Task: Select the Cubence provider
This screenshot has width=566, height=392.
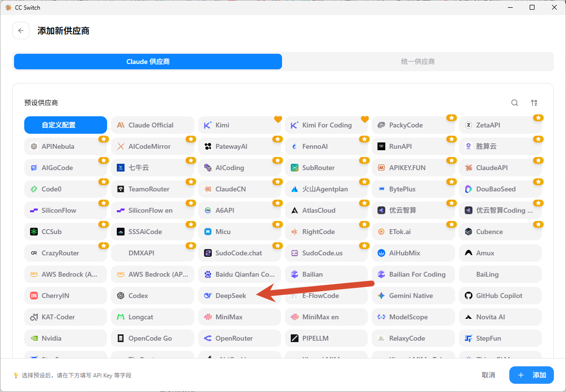Action: (500, 232)
